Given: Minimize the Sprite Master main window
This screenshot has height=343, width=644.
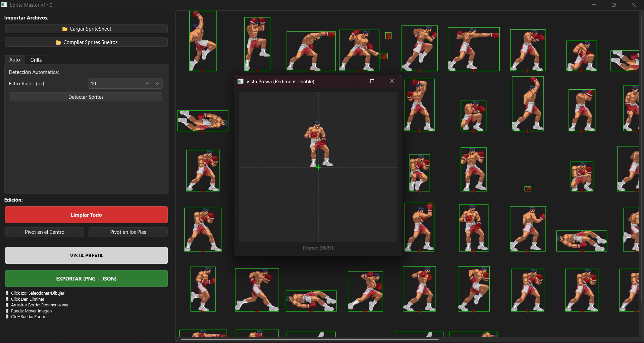Looking at the screenshot, I should tap(594, 5).
